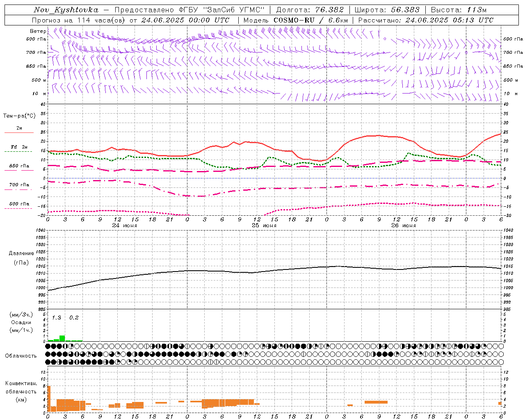Click the 'Ветер' wind panel label

[x=38, y=31]
